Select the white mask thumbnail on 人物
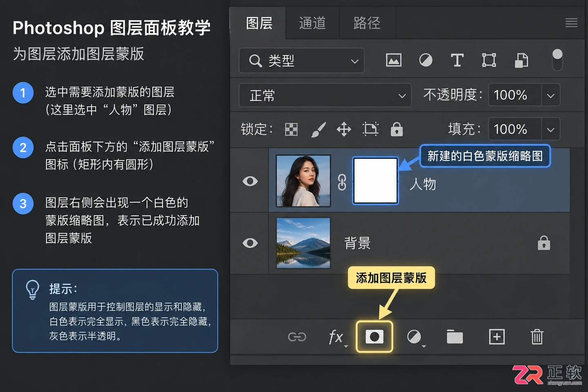 click(375, 180)
